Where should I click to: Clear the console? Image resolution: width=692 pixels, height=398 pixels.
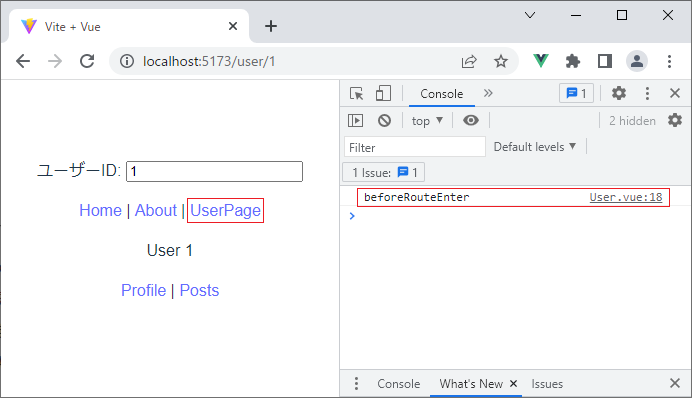(384, 120)
